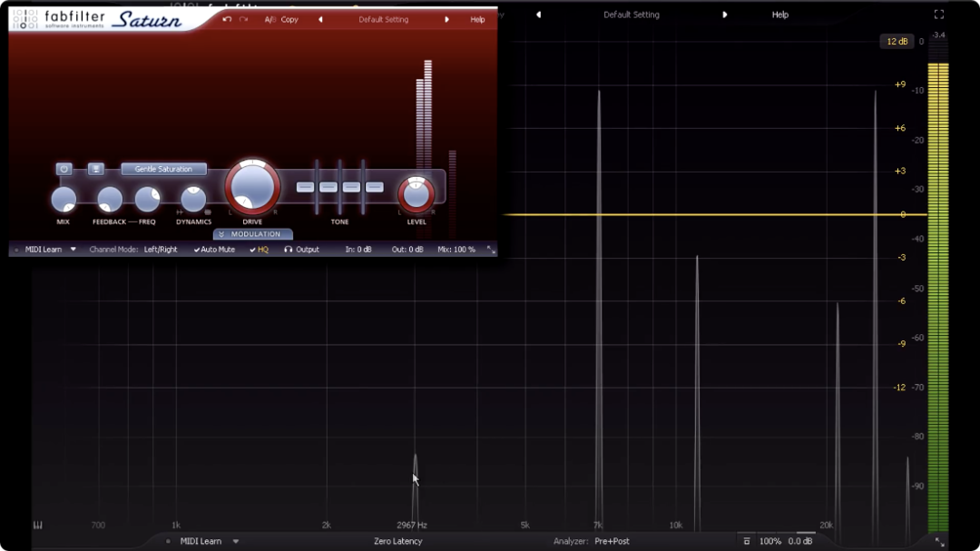Go to previous preset in the analyzer window
This screenshot has width=980, height=551.
[538, 15]
